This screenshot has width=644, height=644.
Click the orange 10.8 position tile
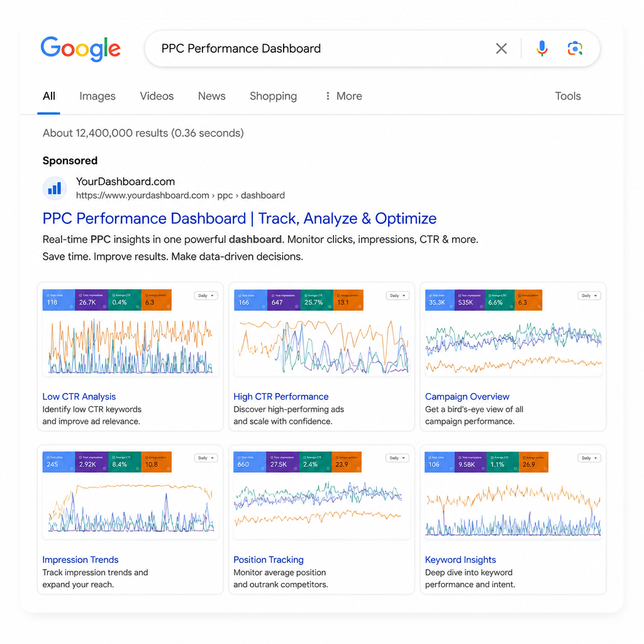[157, 462]
